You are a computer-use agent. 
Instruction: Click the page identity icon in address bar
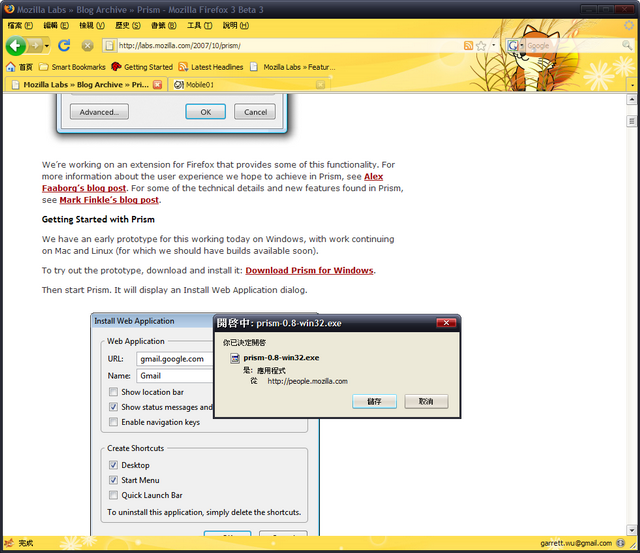(109, 46)
